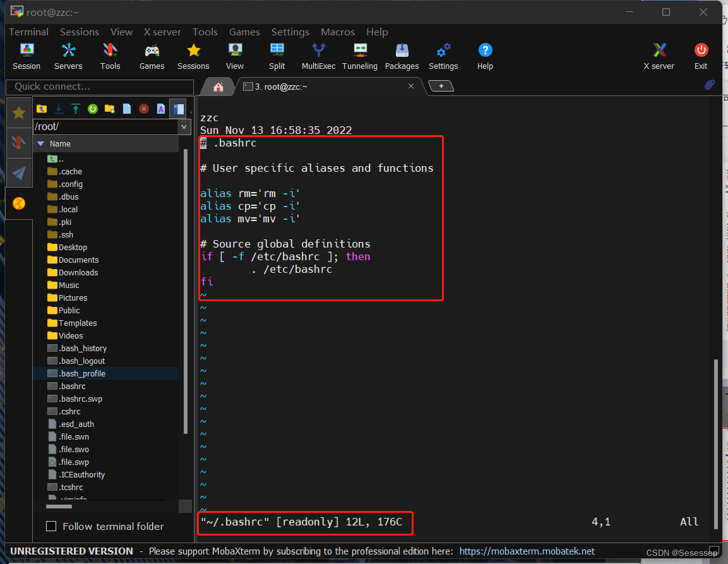
Task: Select the Downloads folder
Action: [x=73, y=273]
